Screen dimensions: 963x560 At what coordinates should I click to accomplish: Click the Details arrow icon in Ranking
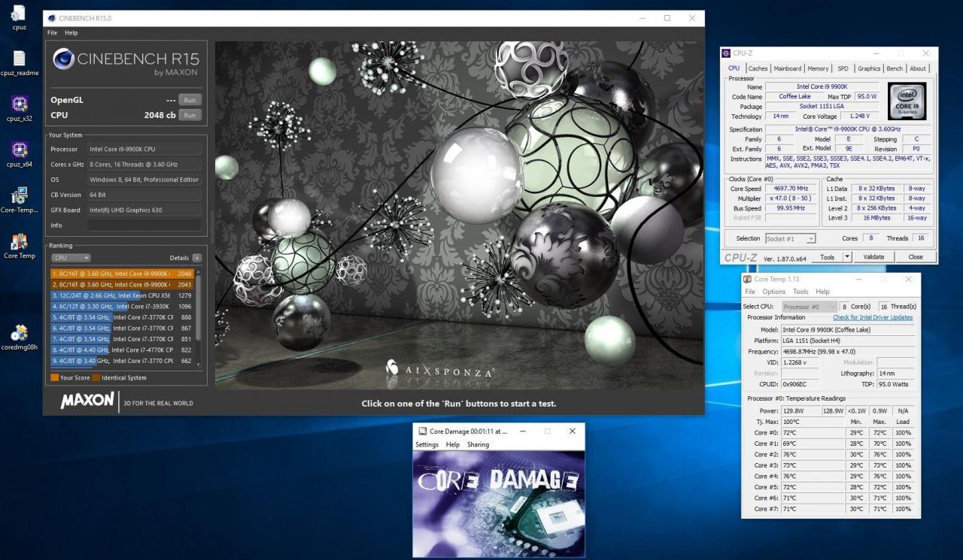pyautogui.click(x=197, y=258)
